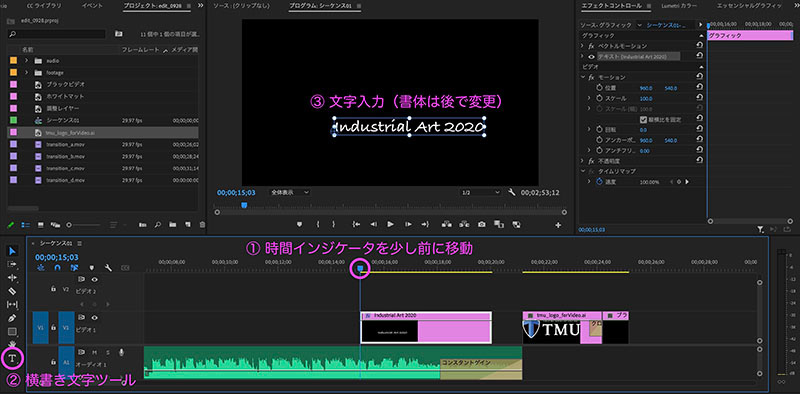
Task: Enable voice-over record on Audio 1
Action: (x=121, y=352)
